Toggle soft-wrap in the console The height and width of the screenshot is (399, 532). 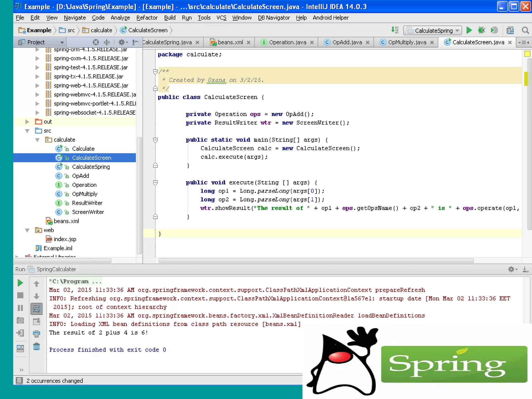click(37, 309)
